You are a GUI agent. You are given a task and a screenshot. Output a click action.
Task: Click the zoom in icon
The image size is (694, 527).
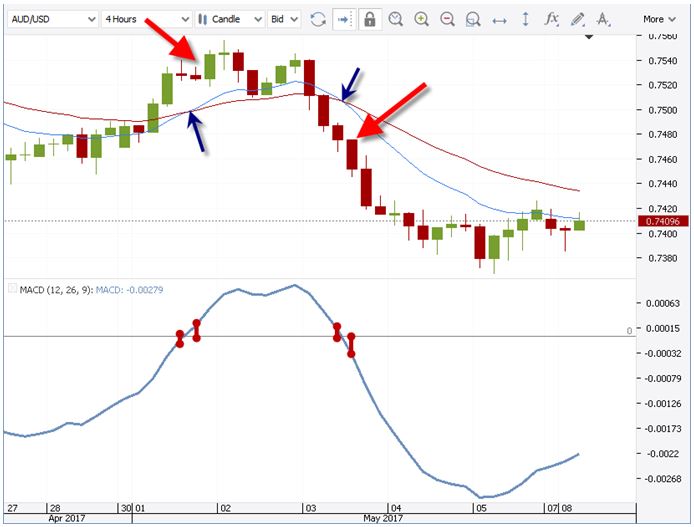click(421, 19)
